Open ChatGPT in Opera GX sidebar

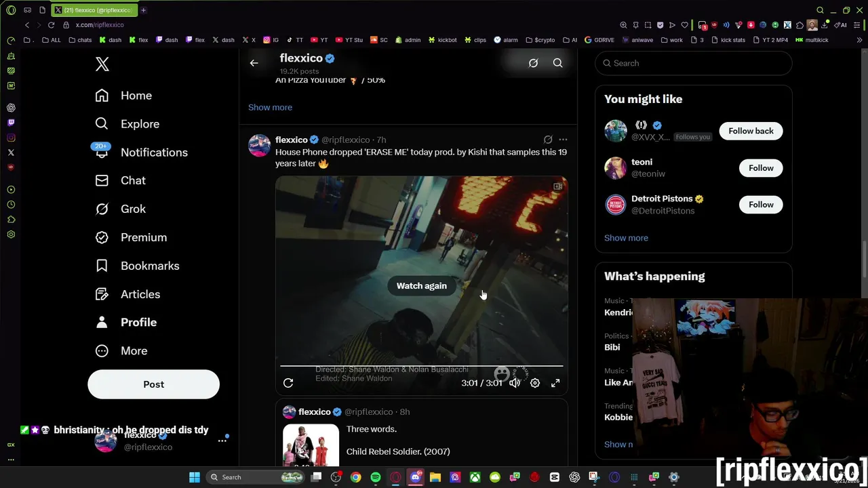[11, 108]
